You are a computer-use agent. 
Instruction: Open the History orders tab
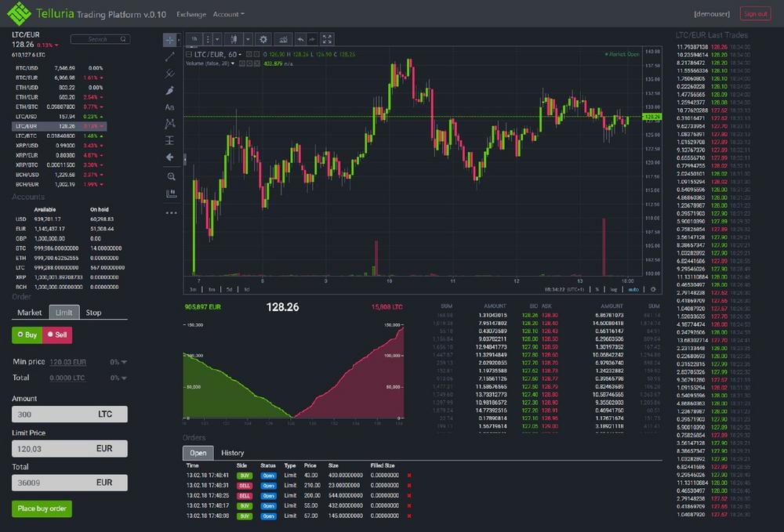coord(232,453)
